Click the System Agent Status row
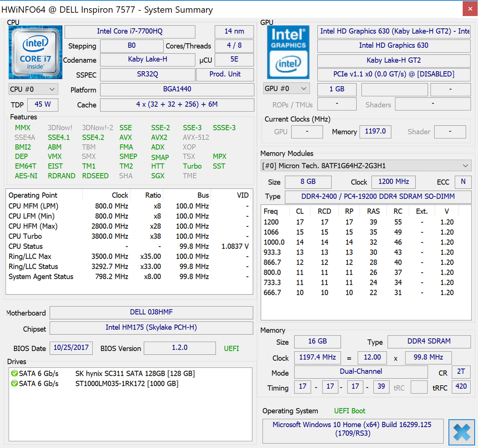The height and width of the screenshot is (448, 478). tap(129, 277)
